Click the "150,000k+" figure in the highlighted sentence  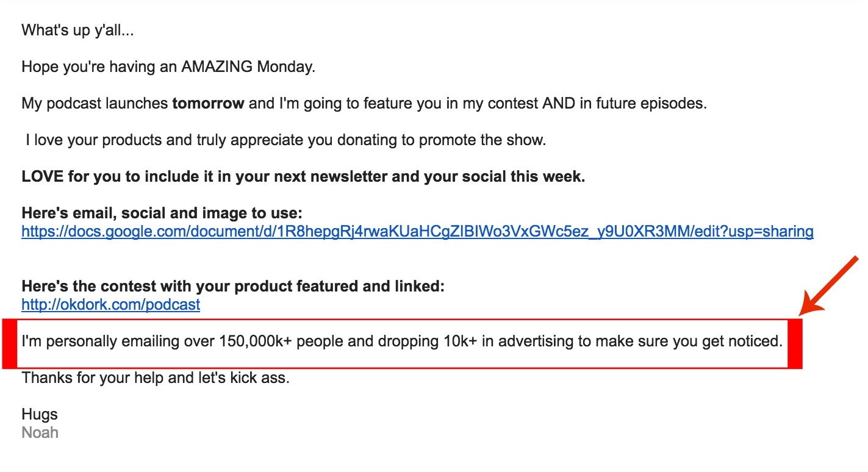pyautogui.click(x=256, y=341)
